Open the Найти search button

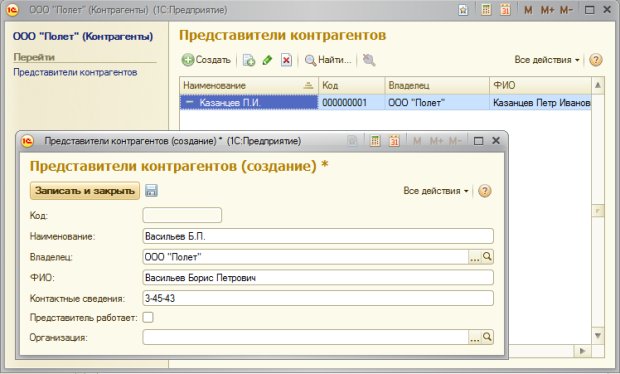point(328,60)
